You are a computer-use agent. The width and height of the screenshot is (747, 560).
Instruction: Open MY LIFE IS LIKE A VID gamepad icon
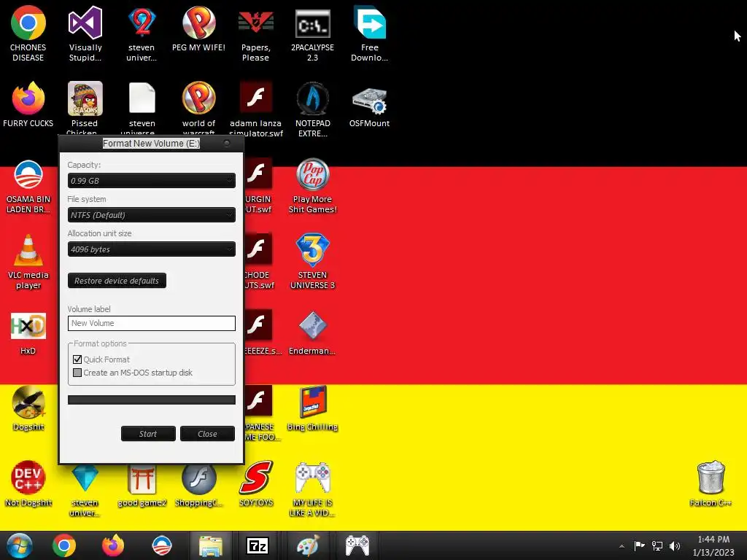pyautogui.click(x=312, y=489)
